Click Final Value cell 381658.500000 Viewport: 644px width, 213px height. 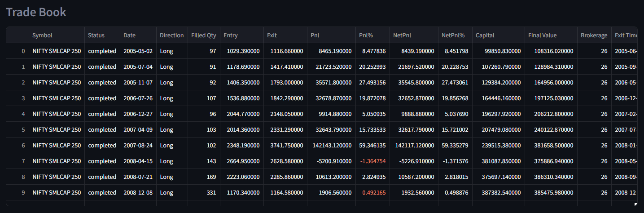coord(551,146)
